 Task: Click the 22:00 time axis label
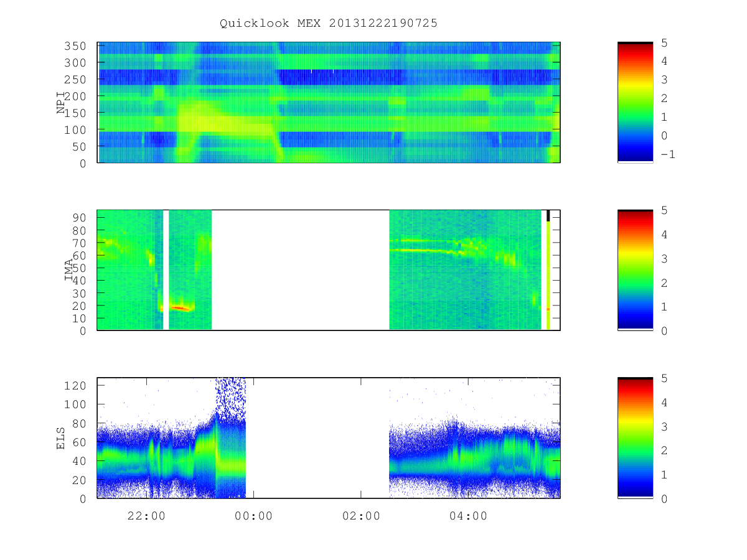pos(147,516)
